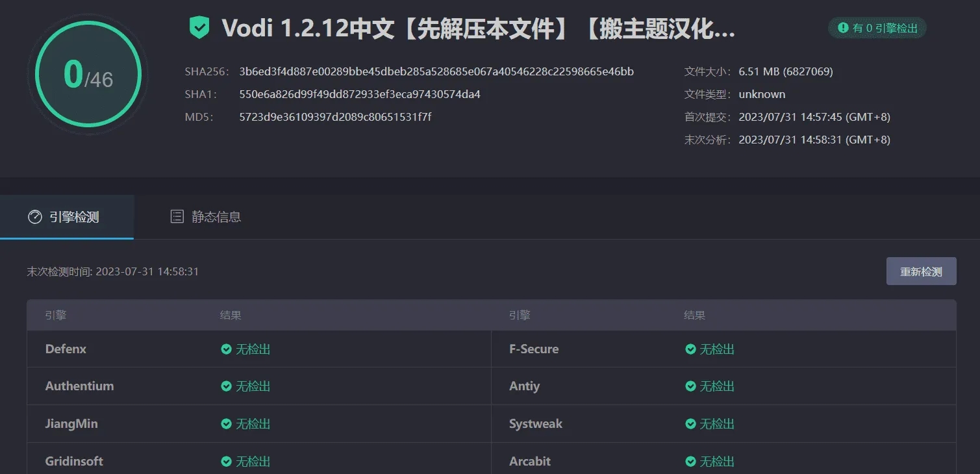980x474 pixels.
Task: Click the Arcabit engine name
Action: pos(530,462)
